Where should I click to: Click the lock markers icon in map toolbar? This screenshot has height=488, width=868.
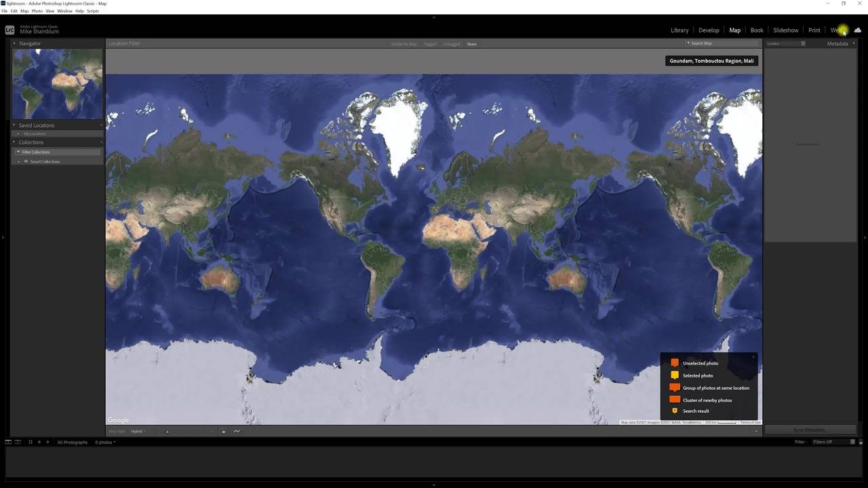point(223,432)
